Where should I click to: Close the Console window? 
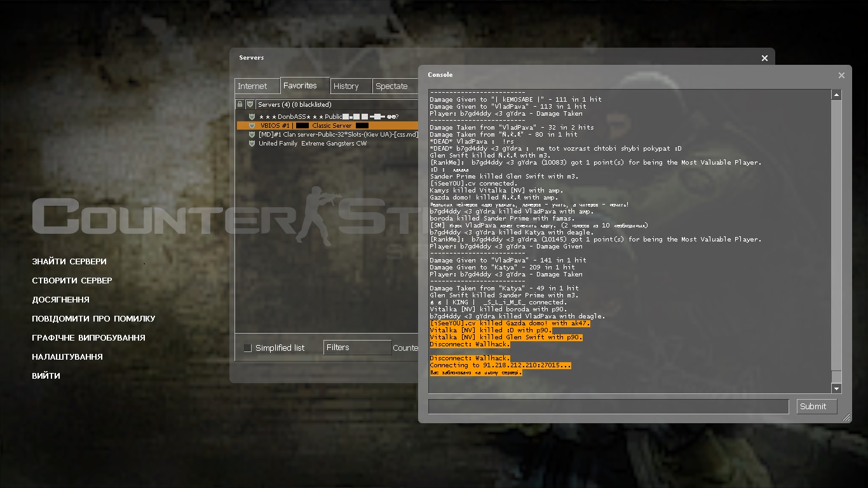coord(841,75)
